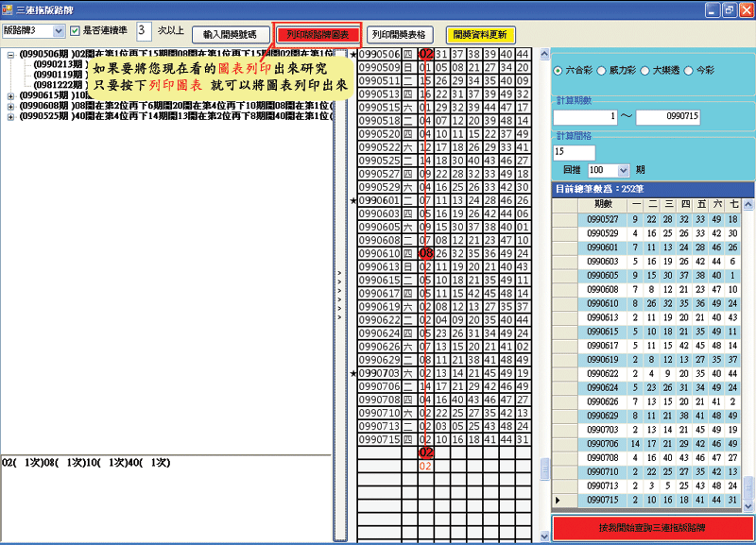
Task: Click the 計算間格 input field with 15
Action: point(575,152)
